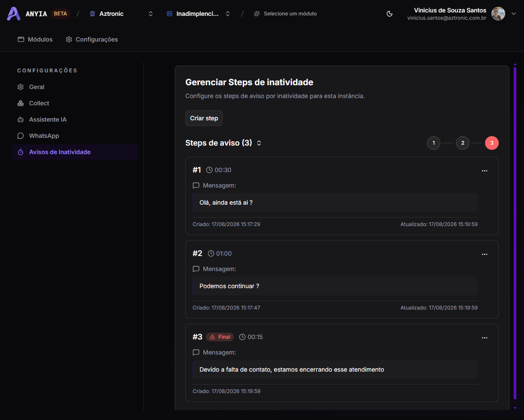Viewport: 524px width, 420px height.
Task: Click the BETA badge
Action: point(60,14)
